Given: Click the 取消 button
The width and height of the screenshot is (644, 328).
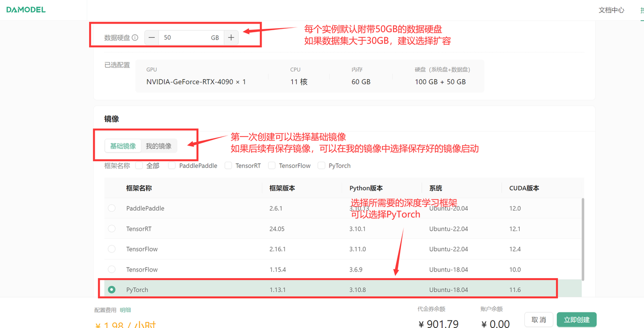Looking at the screenshot, I should (x=539, y=320).
